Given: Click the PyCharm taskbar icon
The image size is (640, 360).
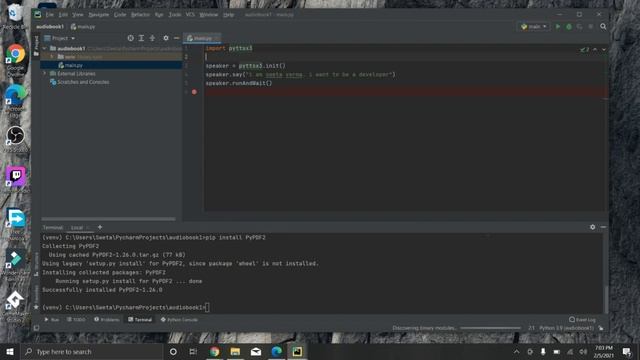Looking at the screenshot, I should (x=297, y=351).
